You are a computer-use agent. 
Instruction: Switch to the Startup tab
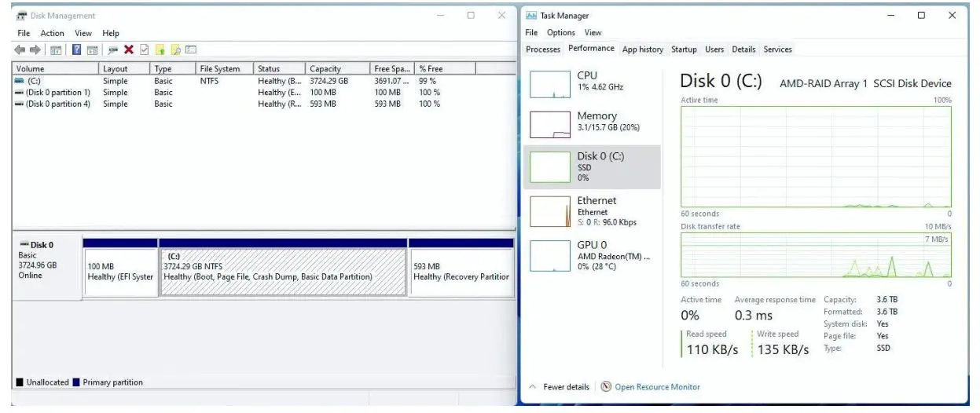point(684,49)
